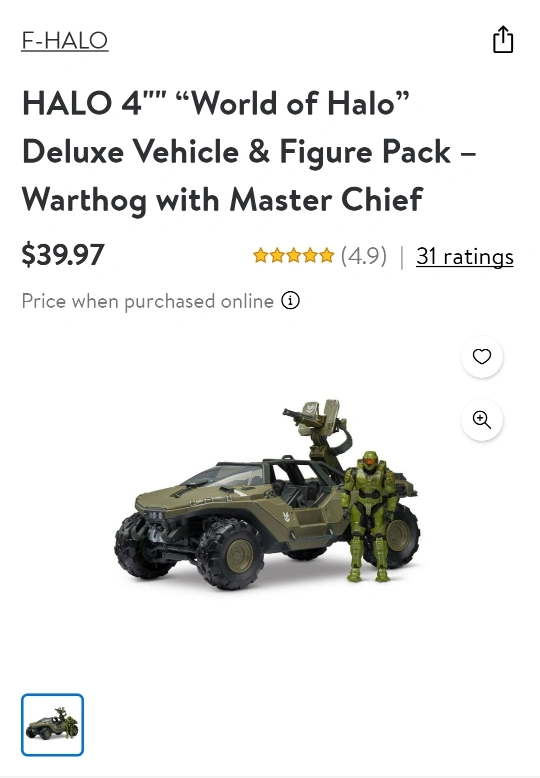Click the $39.97 price

pyautogui.click(x=63, y=255)
